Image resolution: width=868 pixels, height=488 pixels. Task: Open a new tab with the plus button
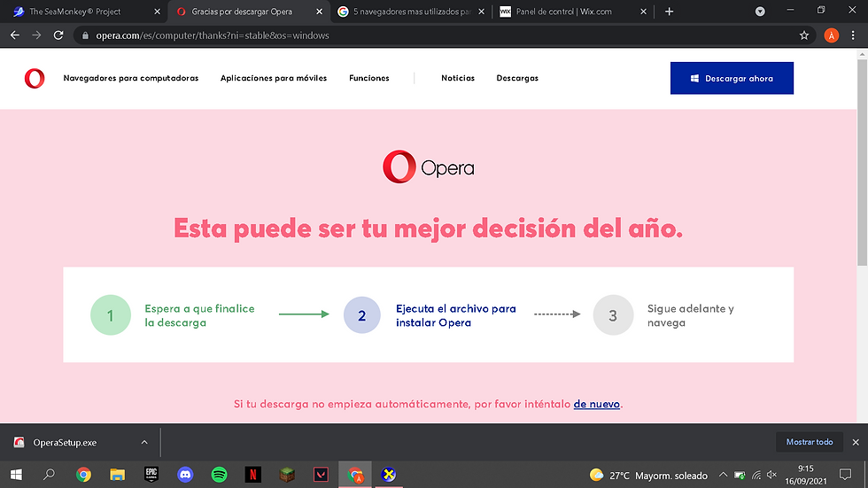[669, 11]
